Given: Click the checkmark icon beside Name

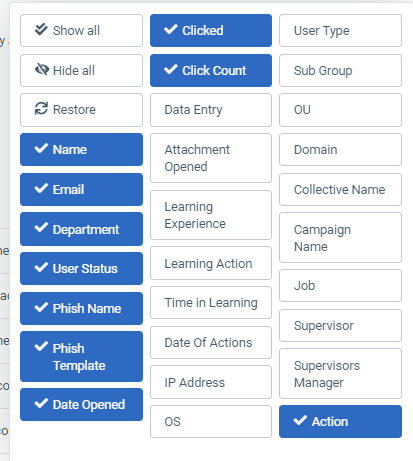Looking at the screenshot, I should coord(41,148).
